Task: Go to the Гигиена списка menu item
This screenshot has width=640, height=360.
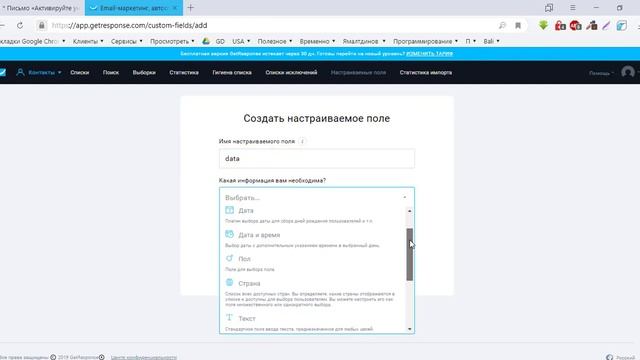Action: tap(232, 72)
